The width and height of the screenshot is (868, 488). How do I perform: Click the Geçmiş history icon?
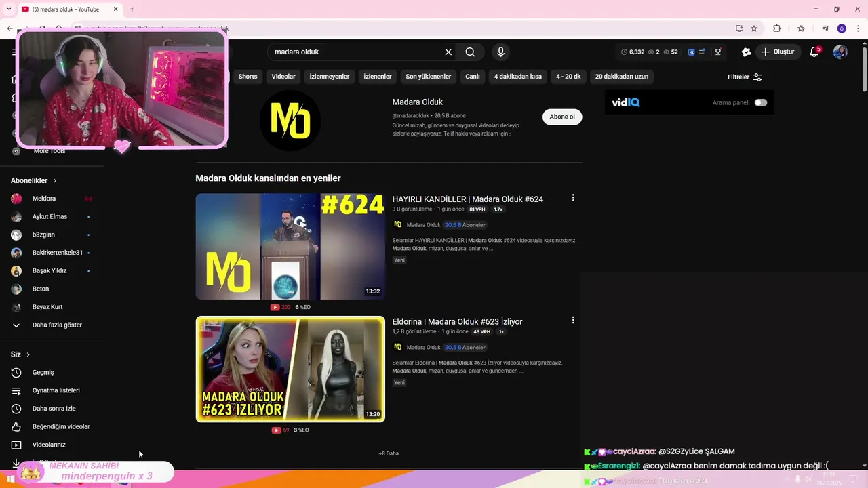coord(16,372)
